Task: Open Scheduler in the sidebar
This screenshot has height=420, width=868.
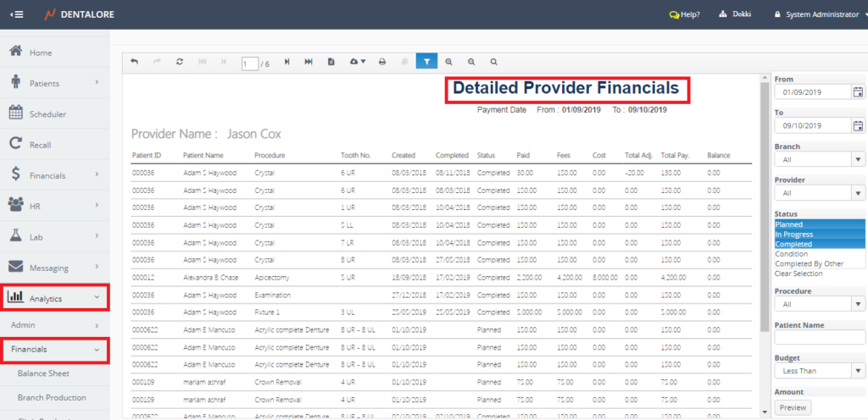Action: 47,114
